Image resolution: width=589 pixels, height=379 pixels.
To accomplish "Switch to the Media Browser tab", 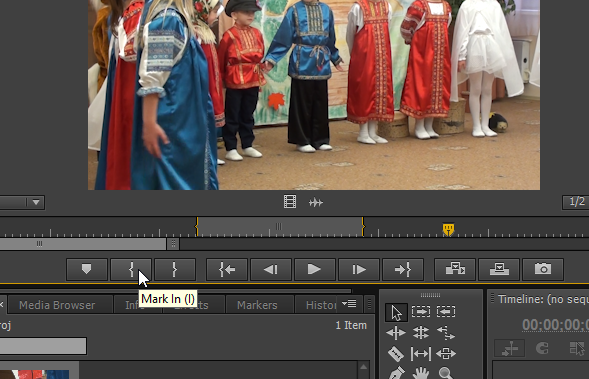I will click(57, 305).
